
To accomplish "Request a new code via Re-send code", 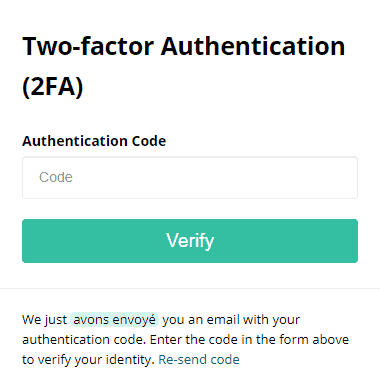I will pyautogui.click(x=199, y=360).
